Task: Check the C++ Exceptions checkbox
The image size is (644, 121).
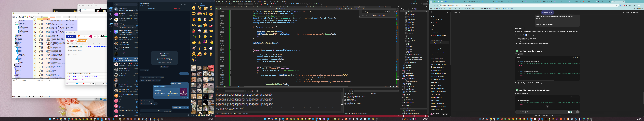Action: point(346,95)
